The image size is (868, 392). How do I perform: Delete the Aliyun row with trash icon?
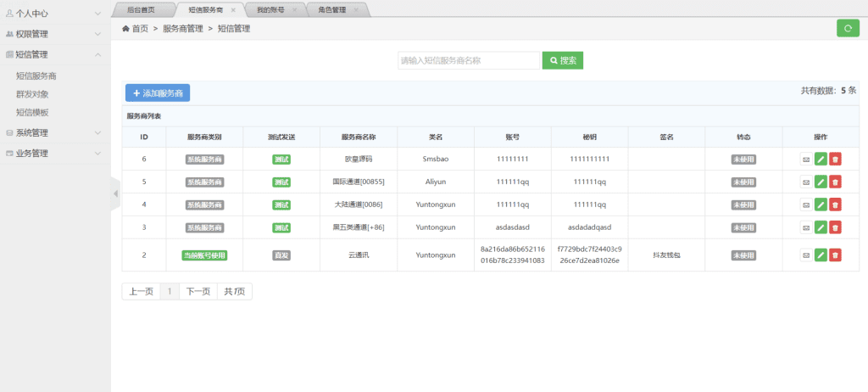[x=835, y=182]
